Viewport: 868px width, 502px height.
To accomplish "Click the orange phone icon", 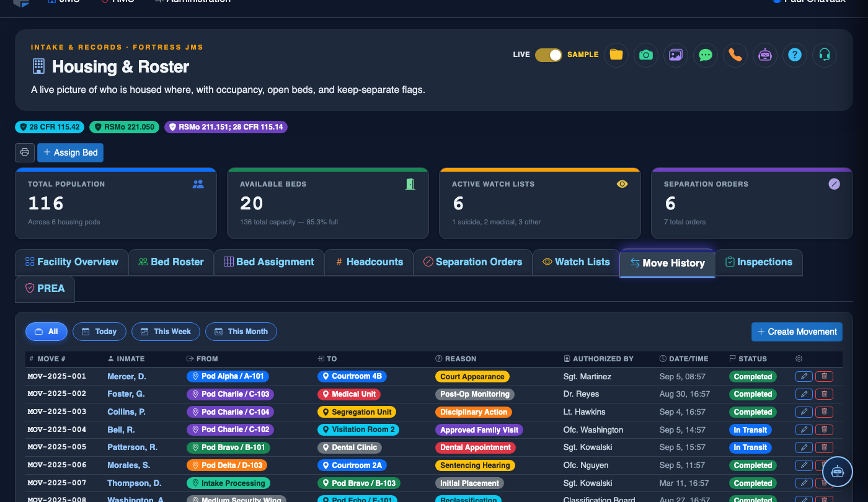I will coord(735,55).
